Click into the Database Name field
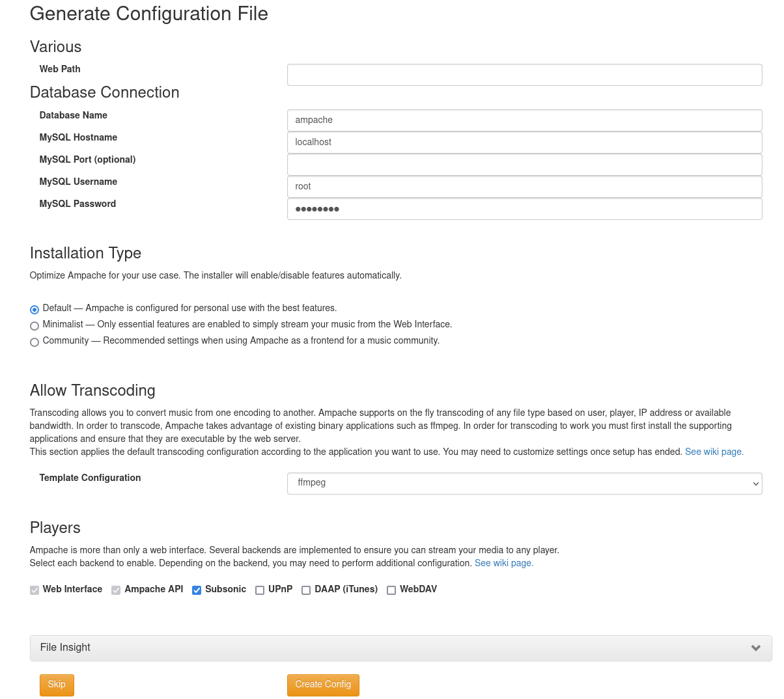The width and height of the screenshot is (784, 699). pos(524,120)
